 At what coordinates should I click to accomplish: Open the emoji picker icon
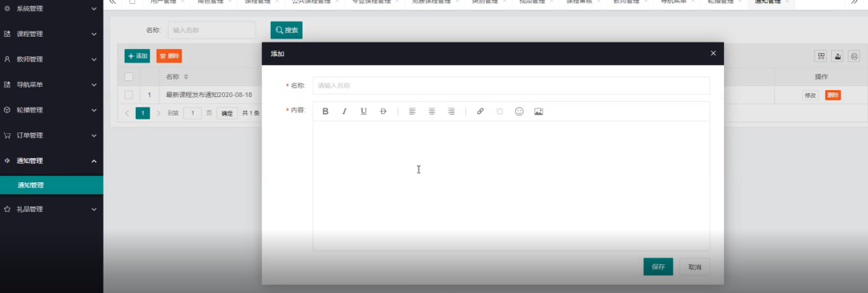[519, 111]
